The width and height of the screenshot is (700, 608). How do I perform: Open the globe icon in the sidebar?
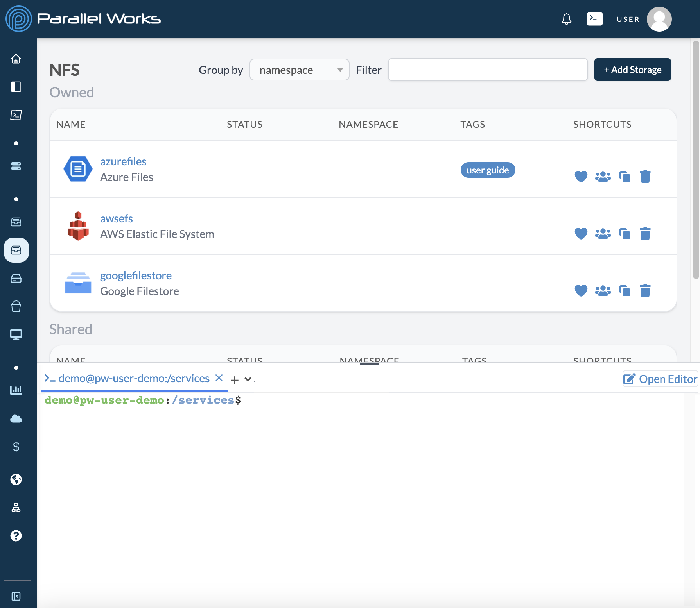click(x=16, y=479)
